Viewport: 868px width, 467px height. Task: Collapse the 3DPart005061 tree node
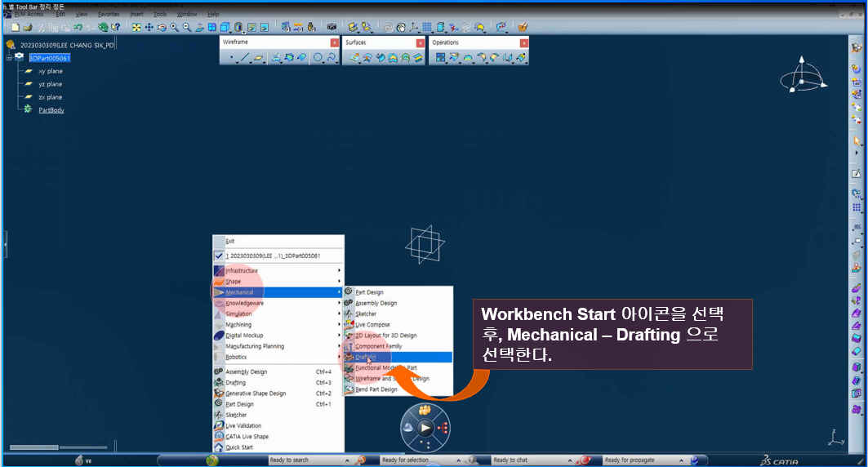click(9, 57)
